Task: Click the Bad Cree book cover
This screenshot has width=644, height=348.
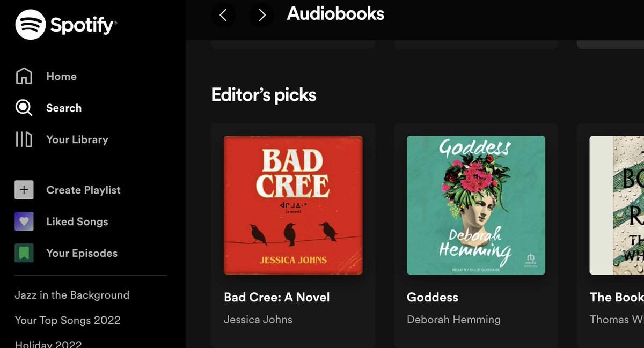Action: click(293, 205)
